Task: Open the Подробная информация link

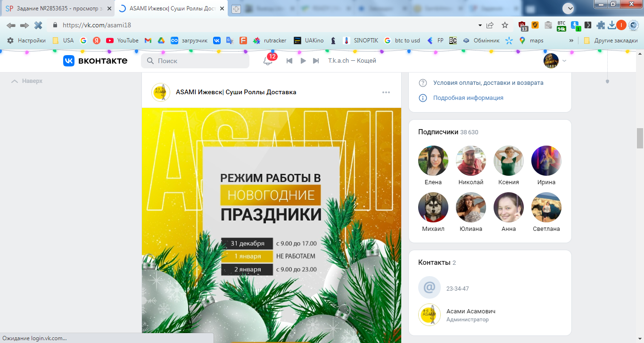Action: [468, 98]
